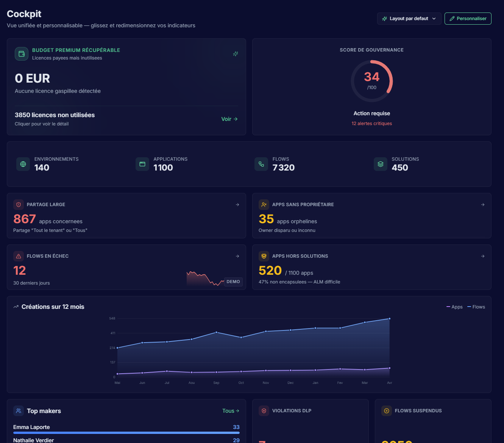This screenshot has height=443, width=504.
Task: Click the Applications icon
Action: [x=142, y=164]
